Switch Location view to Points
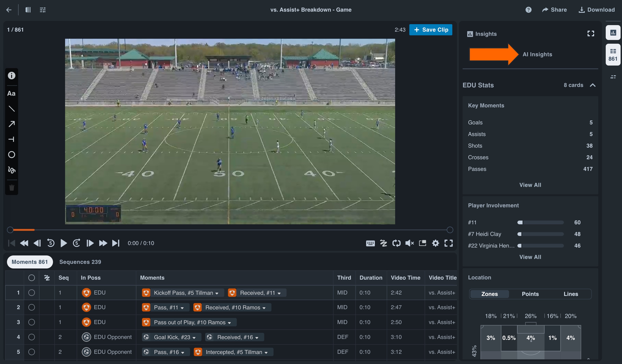Screen dimensions: 622x364 [x=530, y=294]
